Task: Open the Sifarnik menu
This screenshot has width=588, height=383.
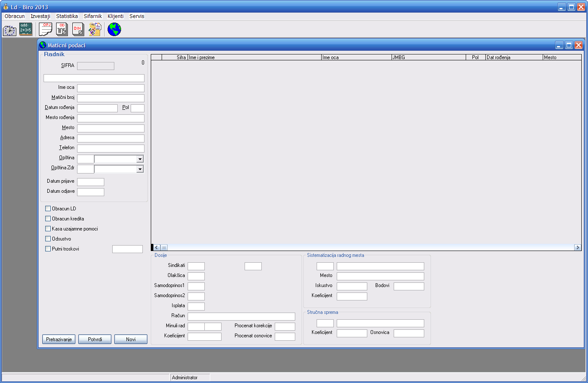Action: [93, 16]
